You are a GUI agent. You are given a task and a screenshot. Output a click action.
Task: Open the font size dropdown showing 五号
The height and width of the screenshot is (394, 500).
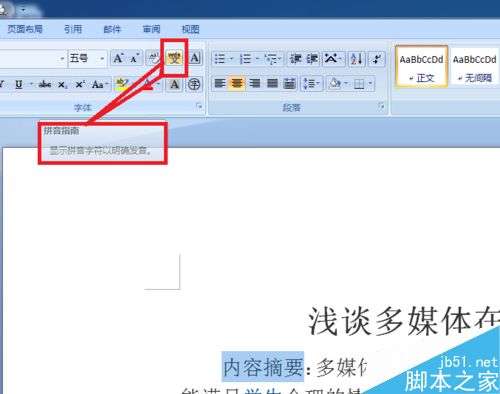click(x=102, y=59)
